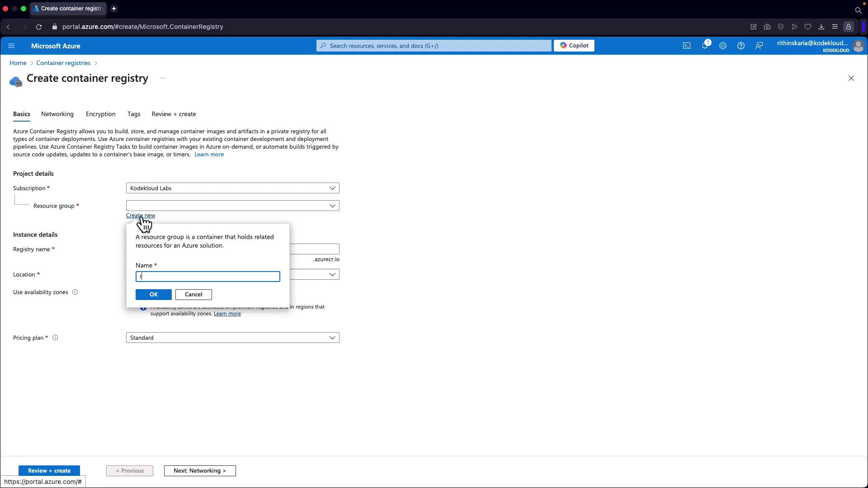The height and width of the screenshot is (488, 868).
Task: Go to Container registries breadcrumb
Action: tap(63, 63)
